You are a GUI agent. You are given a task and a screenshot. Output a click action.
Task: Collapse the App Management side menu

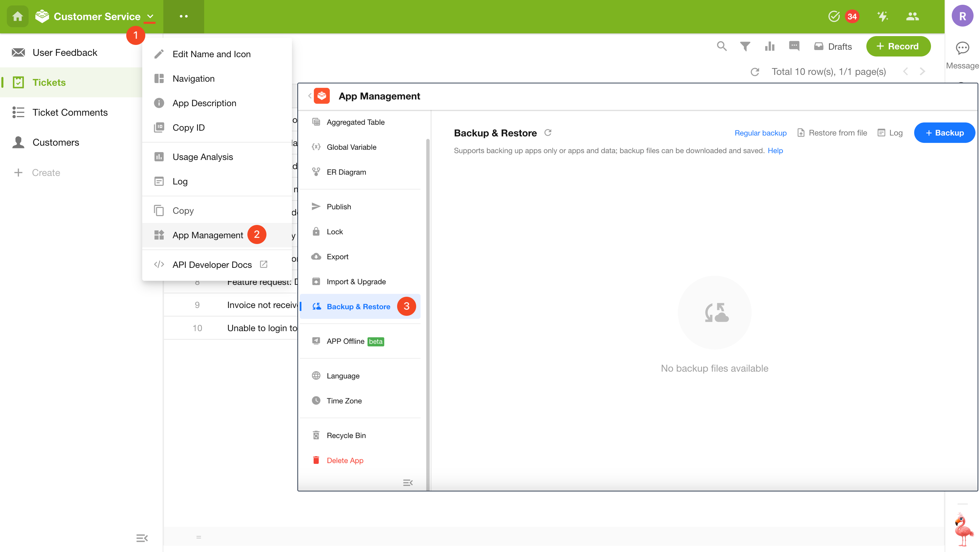click(407, 483)
